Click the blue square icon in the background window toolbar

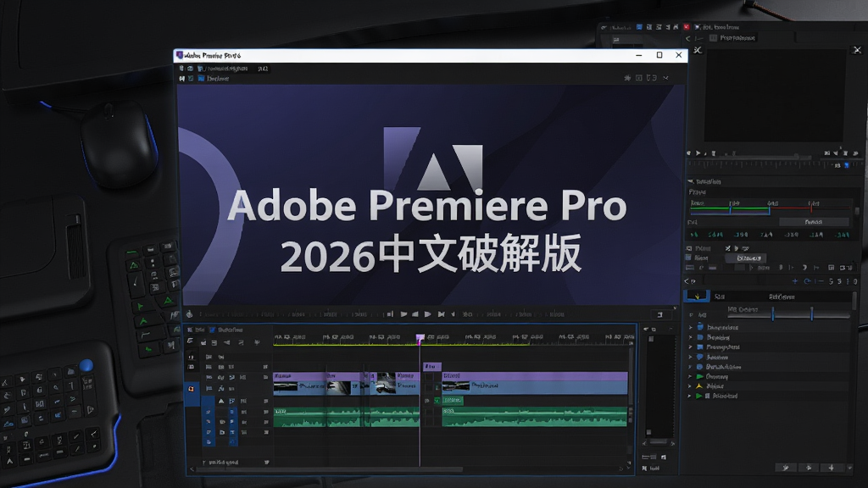639,26
